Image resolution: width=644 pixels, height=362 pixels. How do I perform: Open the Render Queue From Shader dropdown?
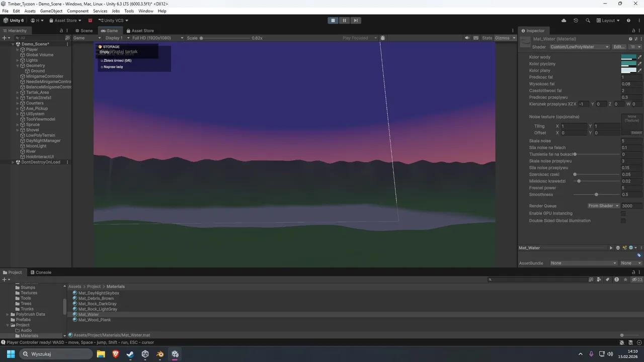[x=603, y=206]
